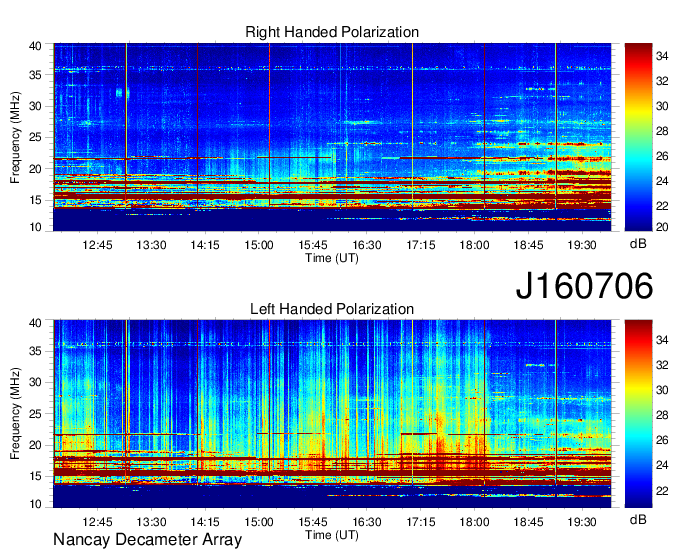Click the left-handed polarization color bar
The height and width of the screenshot is (552, 680).
click(x=638, y=414)
